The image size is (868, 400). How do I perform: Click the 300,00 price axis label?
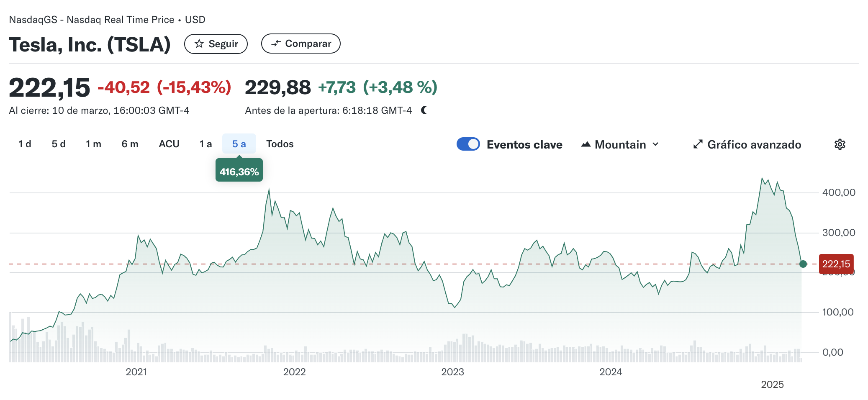point(839,233)
